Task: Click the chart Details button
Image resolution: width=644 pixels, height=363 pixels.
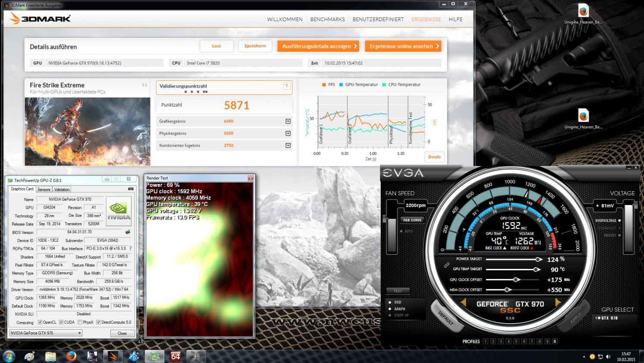Action: tap(434, 157)
